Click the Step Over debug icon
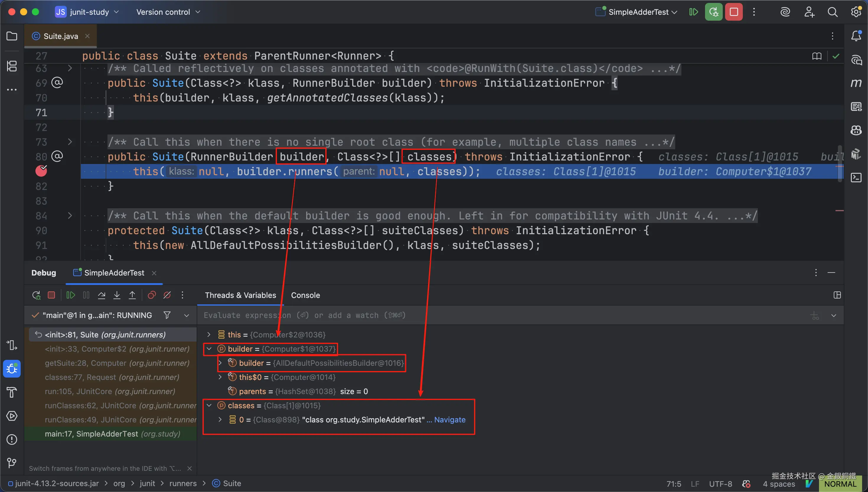 (x=102, y=295)
